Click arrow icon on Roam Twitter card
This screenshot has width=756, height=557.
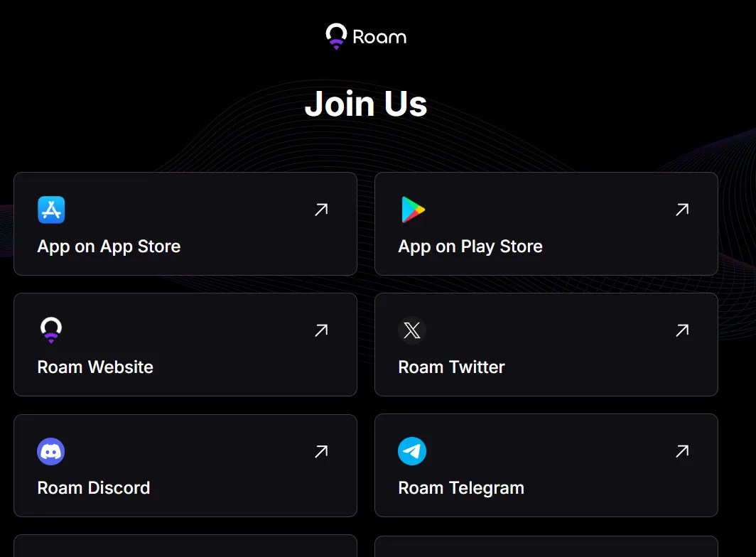point(682,330)
